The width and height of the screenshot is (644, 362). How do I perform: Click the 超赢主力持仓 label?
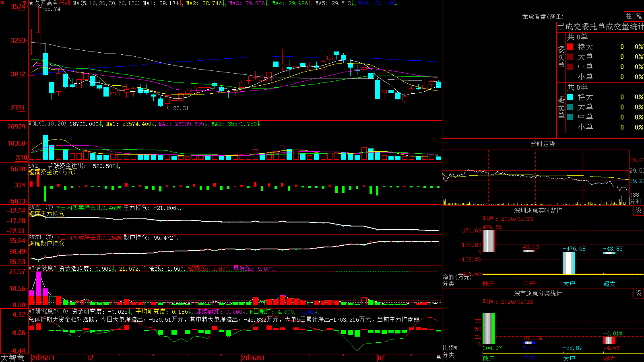click(46, 214)
